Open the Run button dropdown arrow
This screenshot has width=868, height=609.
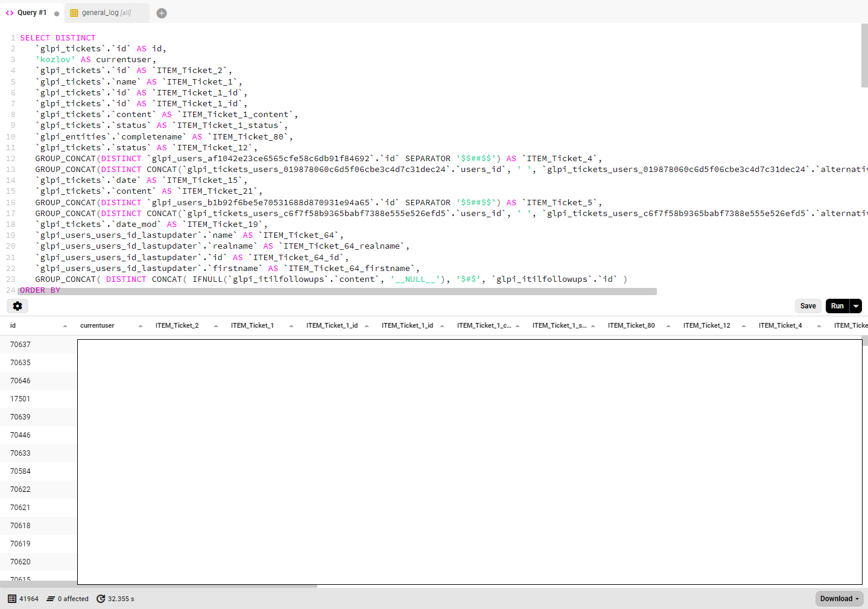856,306
